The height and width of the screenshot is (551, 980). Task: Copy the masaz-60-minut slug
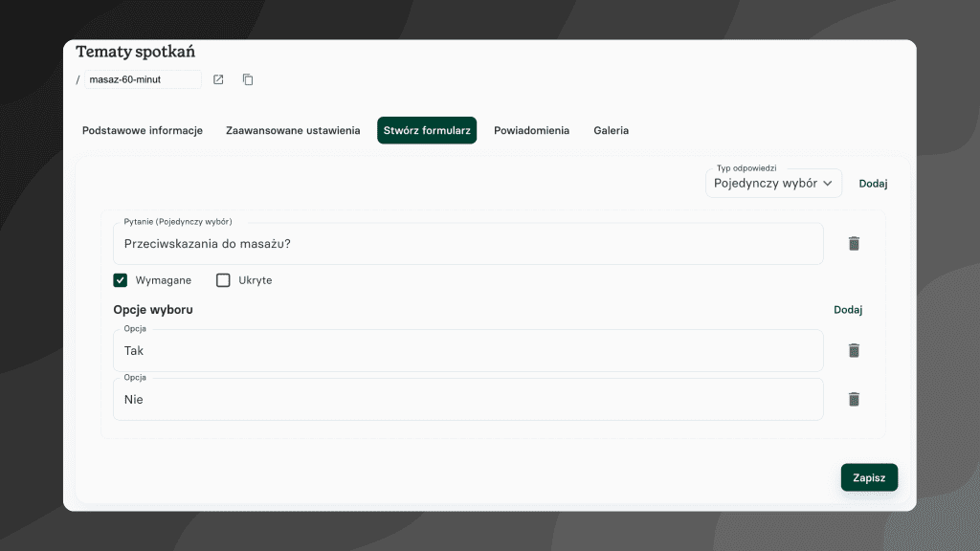pyautogui.click(x=247, y=79)
